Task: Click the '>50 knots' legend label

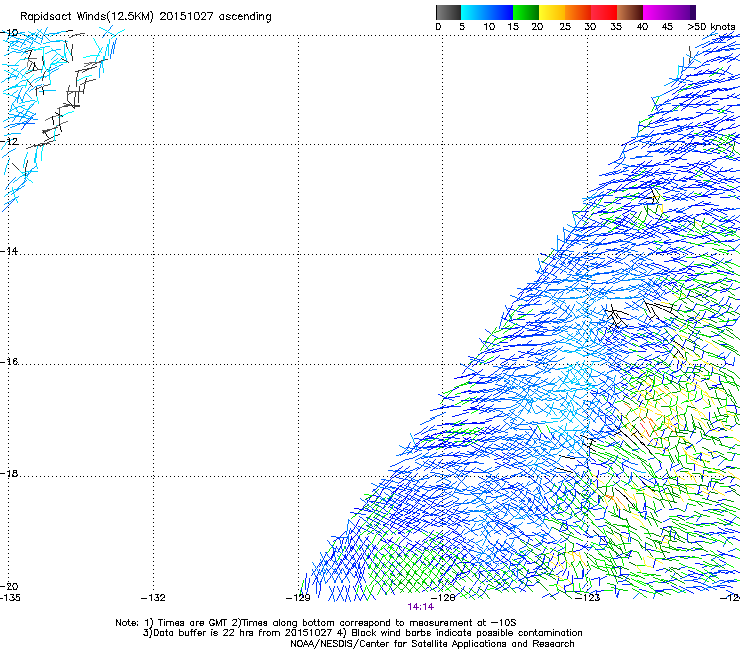Action: (x=711, y=27)
